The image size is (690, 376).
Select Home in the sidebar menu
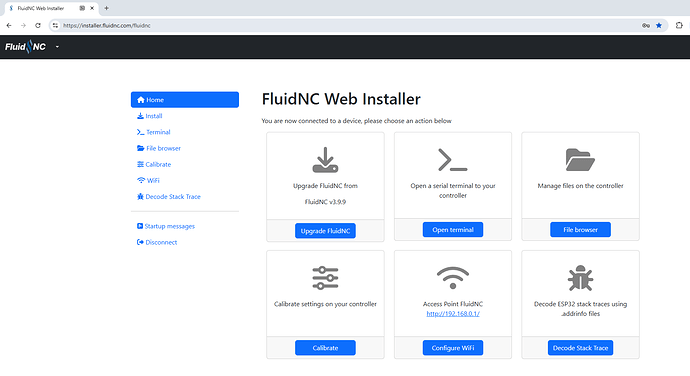pos(185,100)
